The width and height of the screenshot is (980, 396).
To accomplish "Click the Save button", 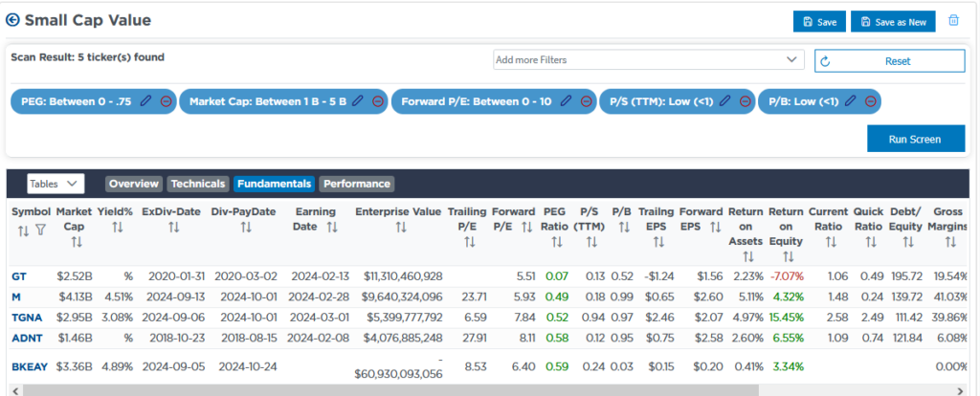I will click(819, 21).
